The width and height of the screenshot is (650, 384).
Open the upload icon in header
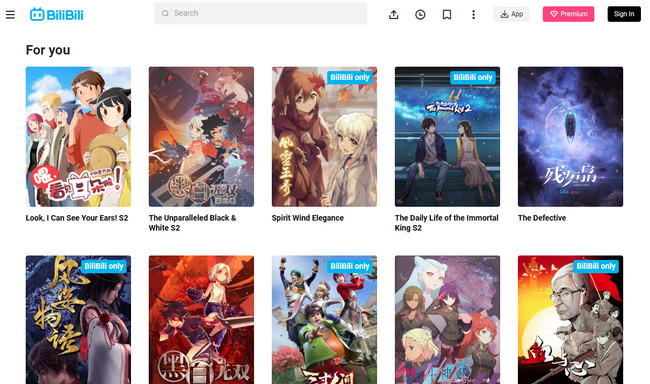393,15
